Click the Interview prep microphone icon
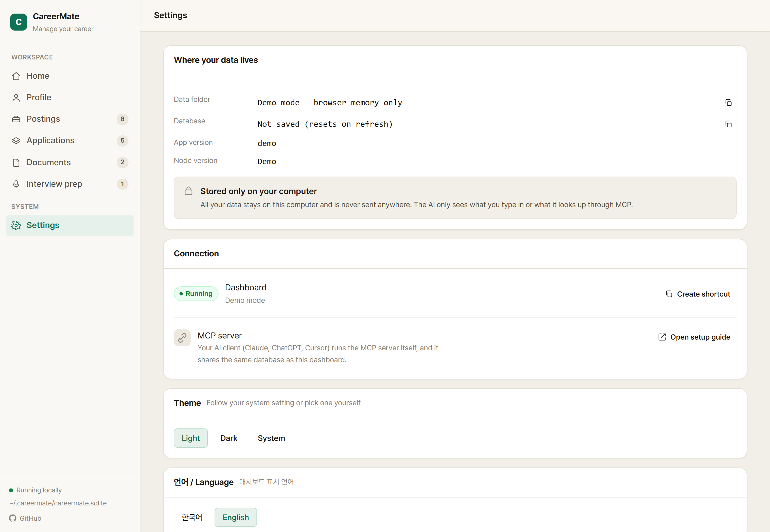The image size is (770, 532). click(16, 184)
